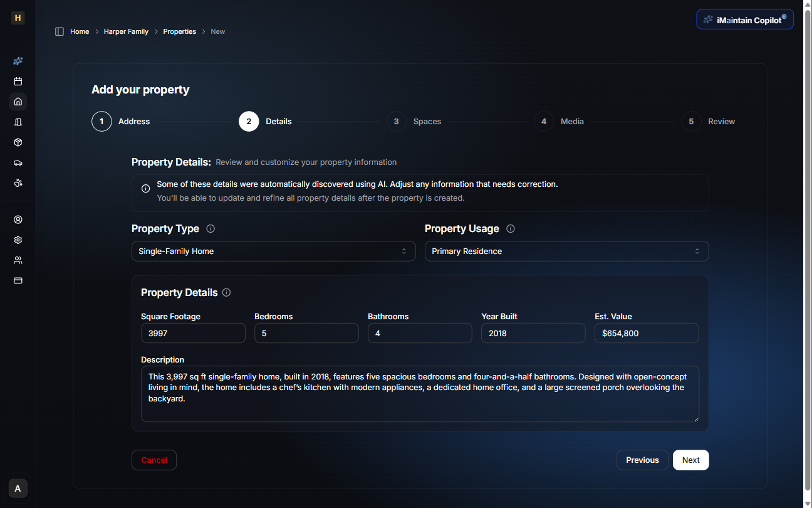Image resolution: width=812 pixels, height=508 pixels.
Task: Open the account circle icon in the sidebar
Action: [x=18, y=220]
